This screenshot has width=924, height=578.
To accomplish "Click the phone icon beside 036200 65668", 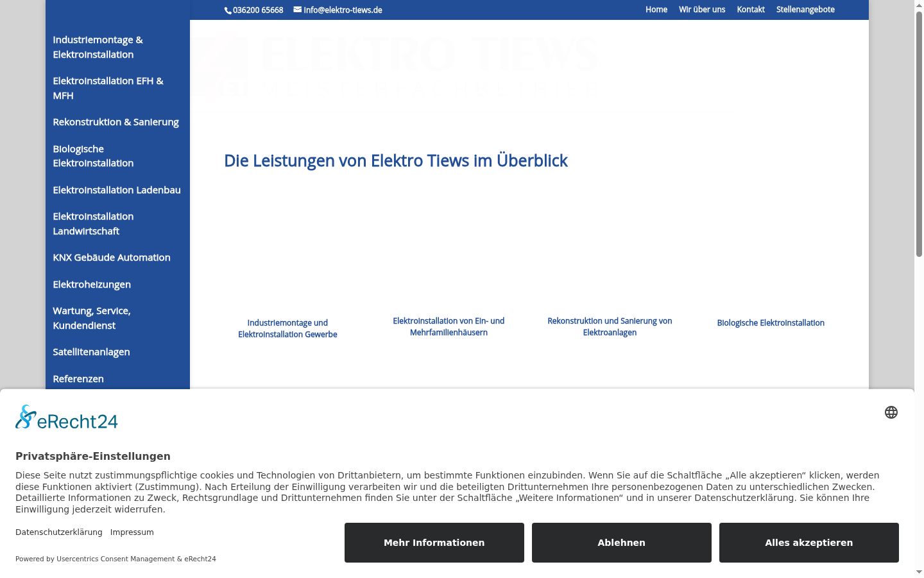I will point(228,10).
